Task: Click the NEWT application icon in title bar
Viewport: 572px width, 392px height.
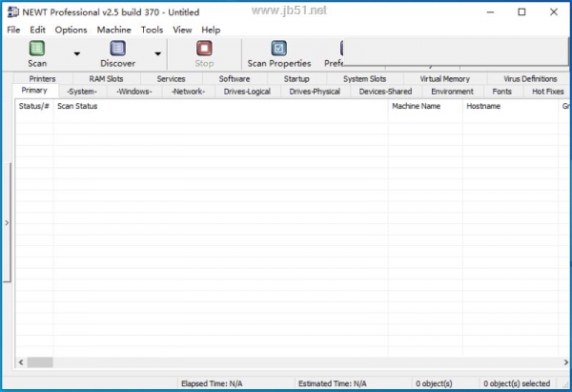Action: 11,12
